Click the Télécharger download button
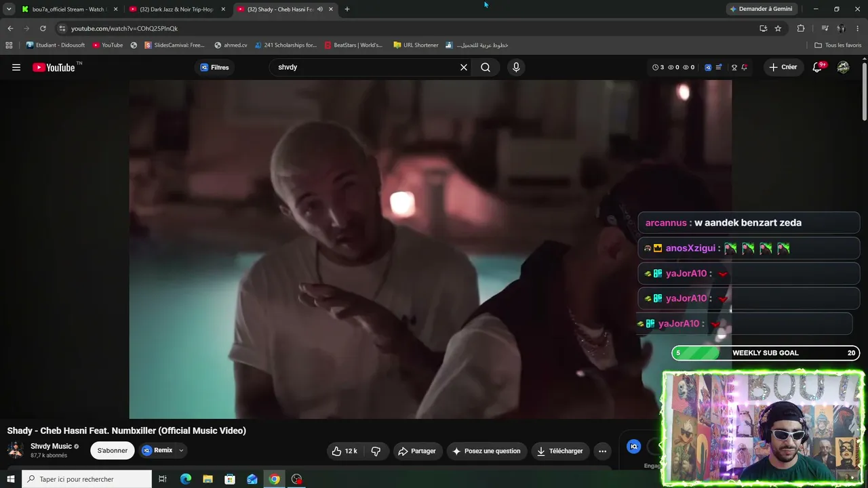The height and width of the screenshot is (488, 868). [559, 451]
